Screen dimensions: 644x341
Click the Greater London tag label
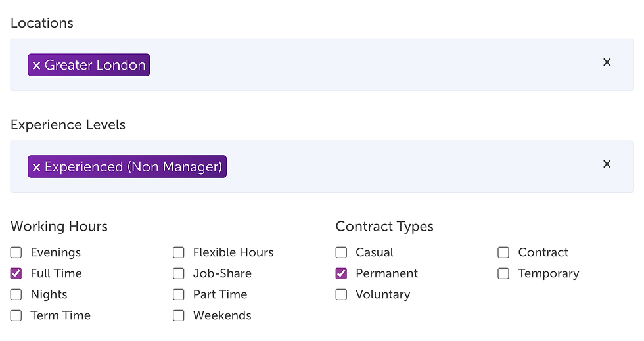[x=95, y=65]
